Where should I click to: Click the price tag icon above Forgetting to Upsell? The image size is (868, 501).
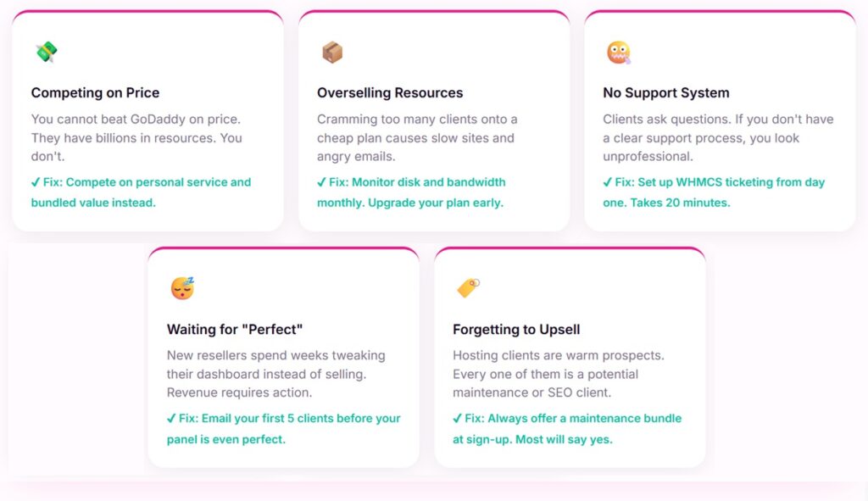pos(468,289)
